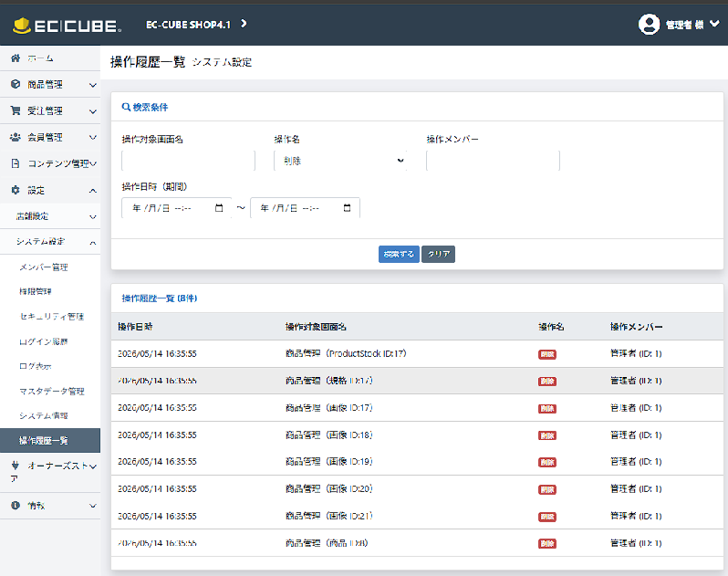Click the end date-time field
Screen dimensions: 728x576
(305, 208)
